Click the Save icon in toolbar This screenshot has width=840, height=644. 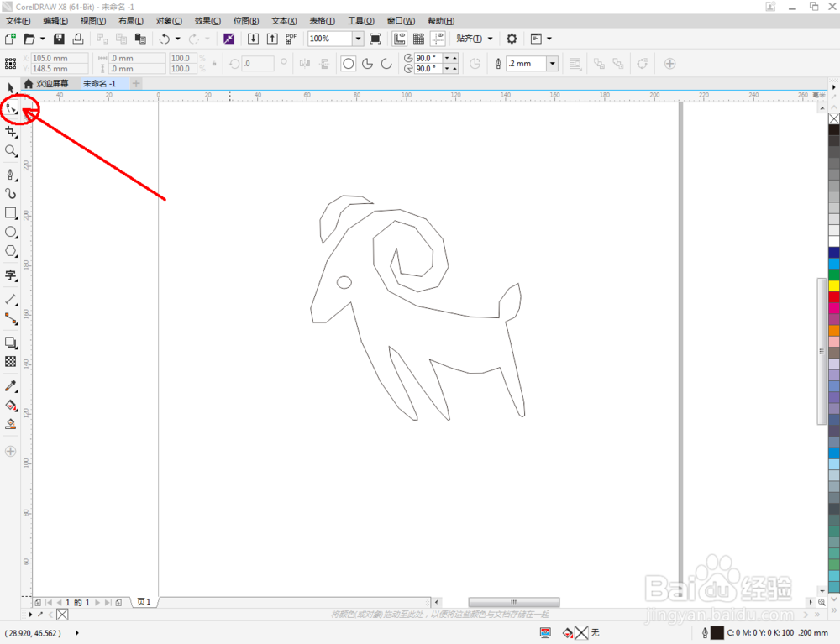click(x=59, y=39)
